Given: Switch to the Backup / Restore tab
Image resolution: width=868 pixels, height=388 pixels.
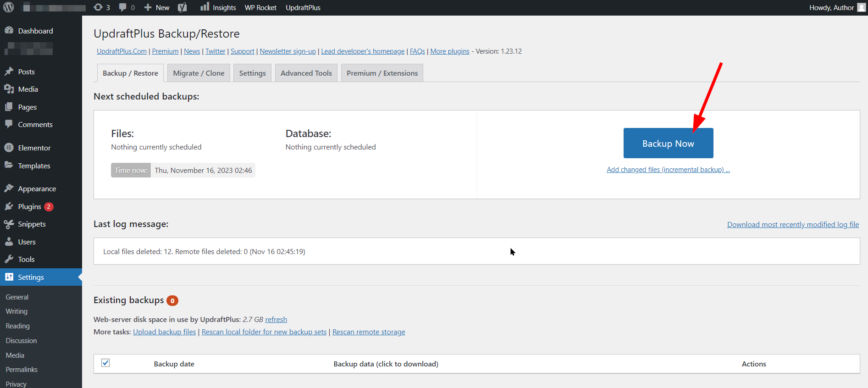Looking at the screenshot, I should (130, 73).
